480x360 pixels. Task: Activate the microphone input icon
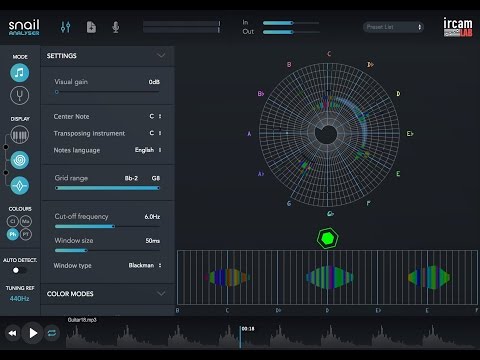pos(116,27)
